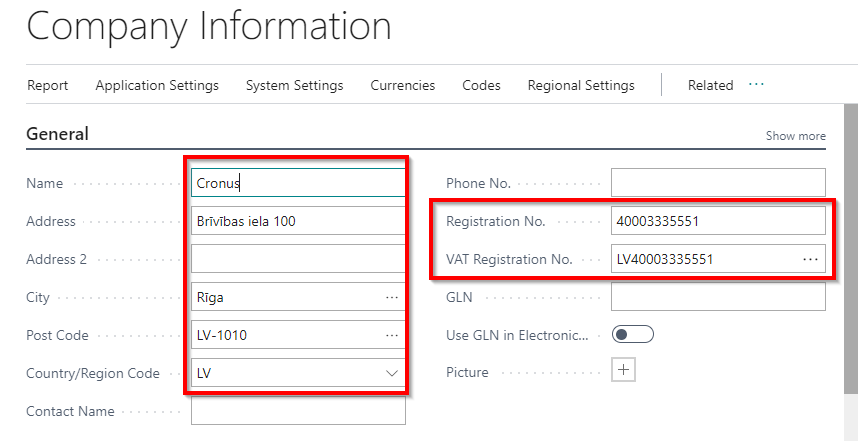The width and height of the screenshot is (863, 441).
Task: Expand the Country/Region Code dropdown arrow
Action: (x=391, y=373)
